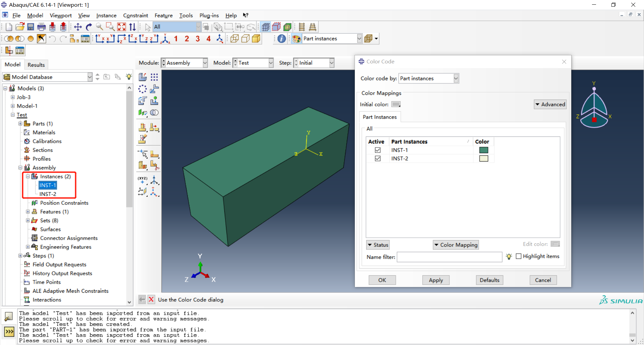Click the Apply button

[x=435, y=280]
